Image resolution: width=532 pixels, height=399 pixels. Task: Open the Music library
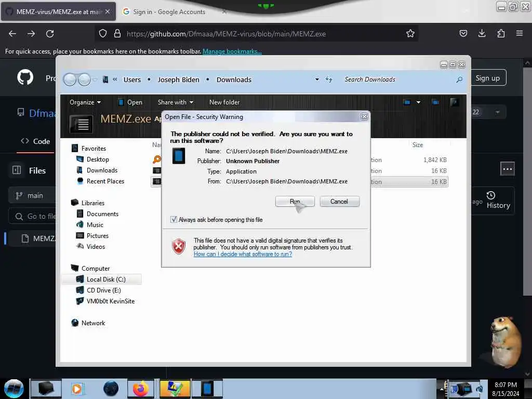[90, 224]
